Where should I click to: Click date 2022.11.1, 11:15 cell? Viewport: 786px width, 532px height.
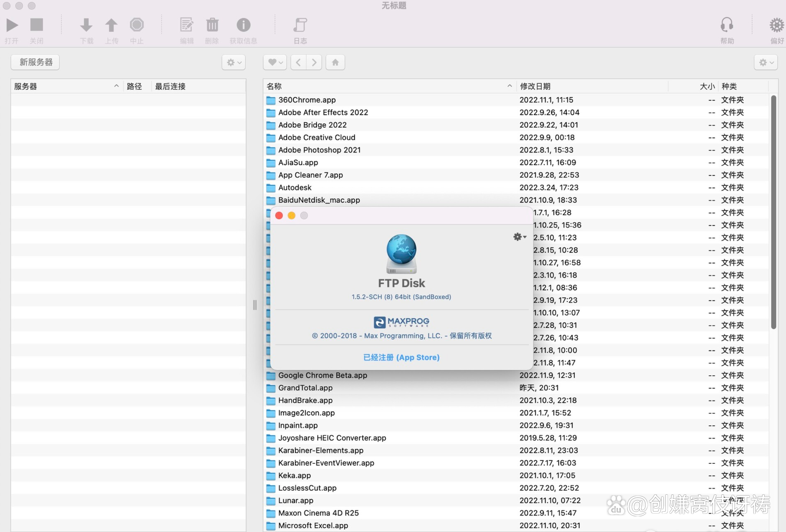546,100
